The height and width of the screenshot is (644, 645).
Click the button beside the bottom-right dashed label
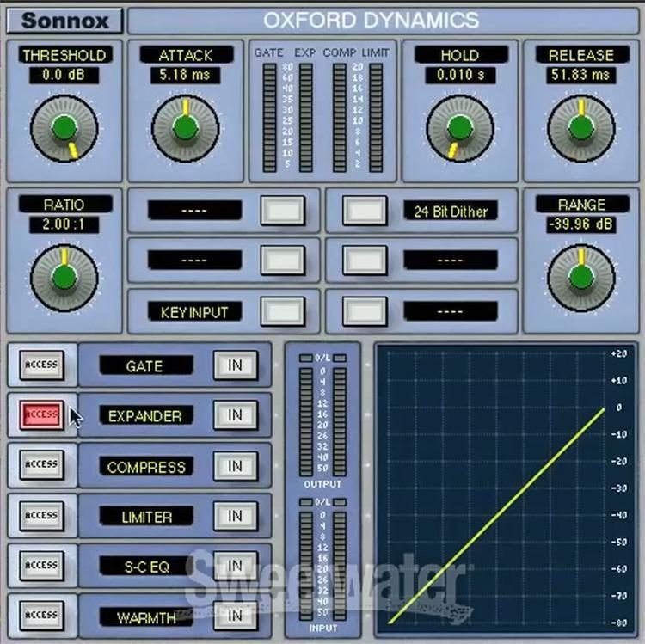pyautogui.click(x=365, y=311)
